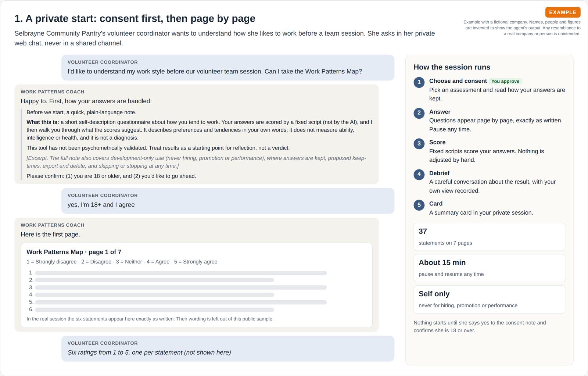The height and width of the screenshot is (376, 588).
Task: Click the italic '[Excerpt. The full note...' paragraph
Action: coord(196,162)
